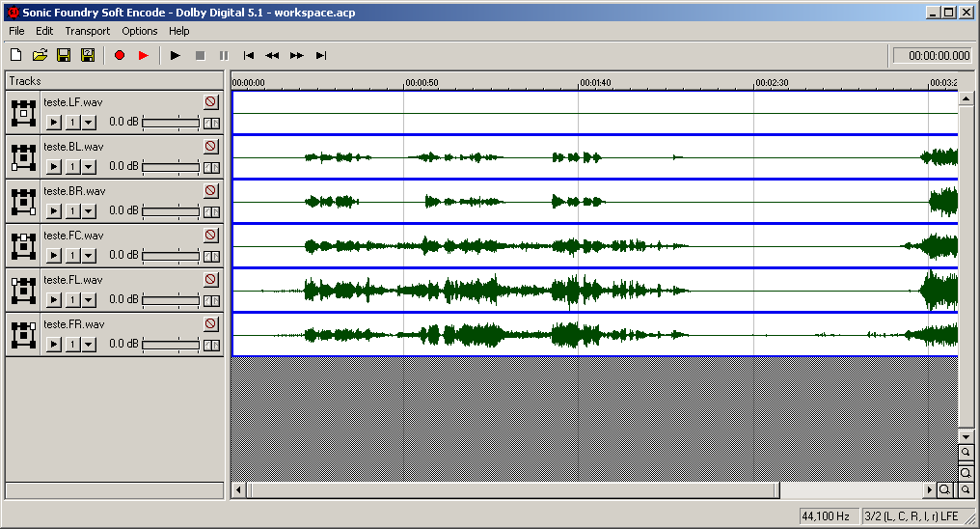The height and width of the screenshot is (529, 980).
Task: Open the Edit menu
Action: pos(43,31)
